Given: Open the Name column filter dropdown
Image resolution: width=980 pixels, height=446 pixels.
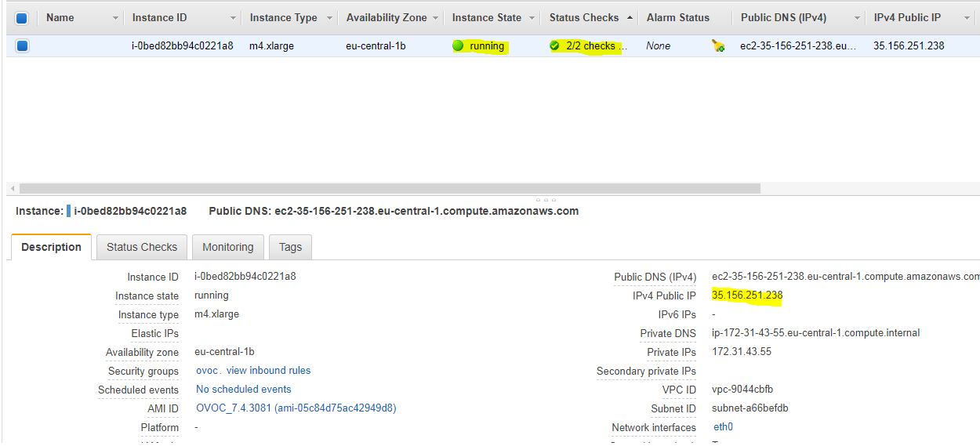Looking at the screenshot, I should pos(116,18).
